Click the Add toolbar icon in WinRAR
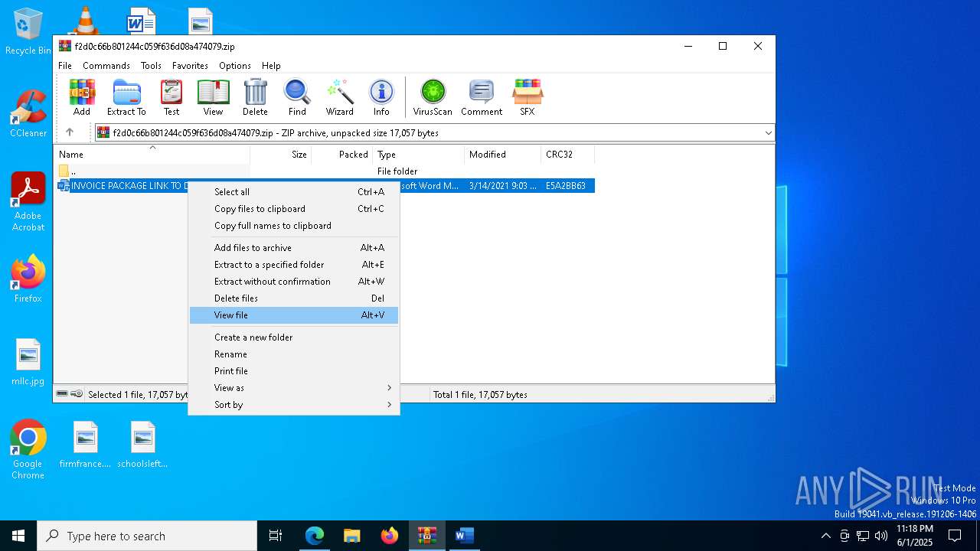980x551 pixels. coord(82,97)
